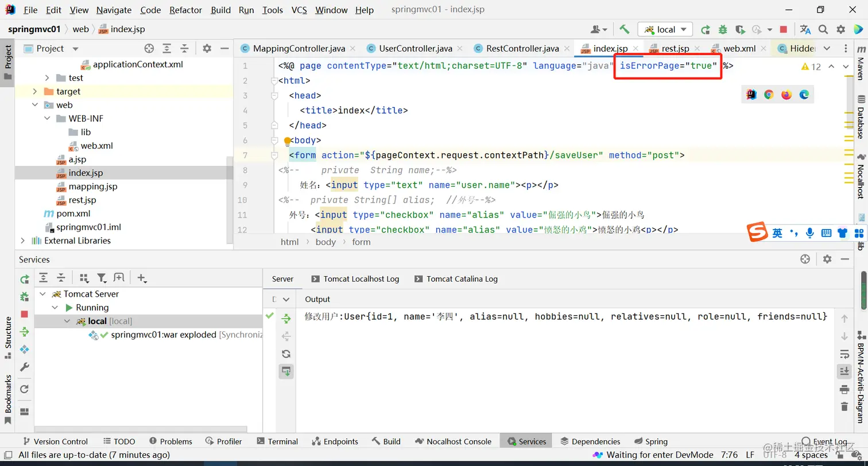Image resolution: width=868 pixels, height=466 pixels.
Task: Open IDE settings gear in the main toolbar
Action: [841, 29]
